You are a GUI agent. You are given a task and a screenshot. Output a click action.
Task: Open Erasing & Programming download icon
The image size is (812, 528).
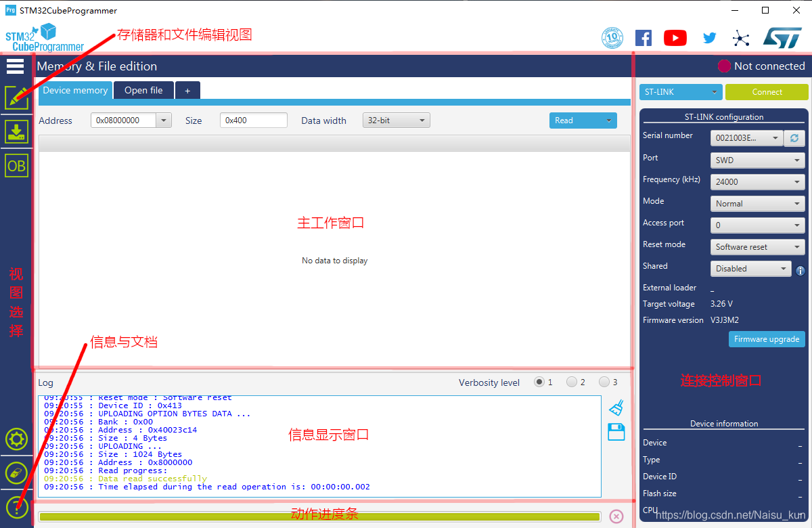[16, 132]
